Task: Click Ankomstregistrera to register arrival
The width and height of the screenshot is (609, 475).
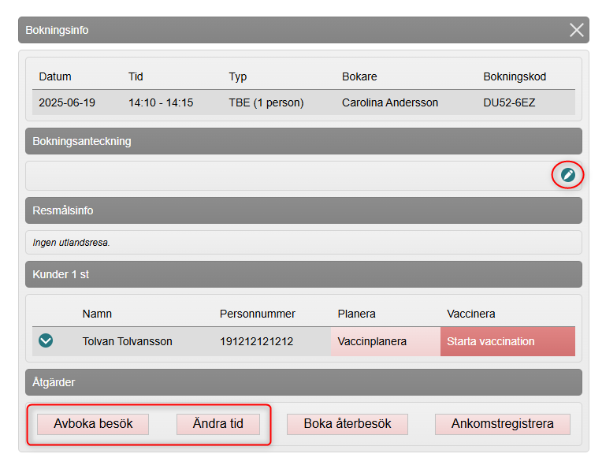Action: click(502, 424)
